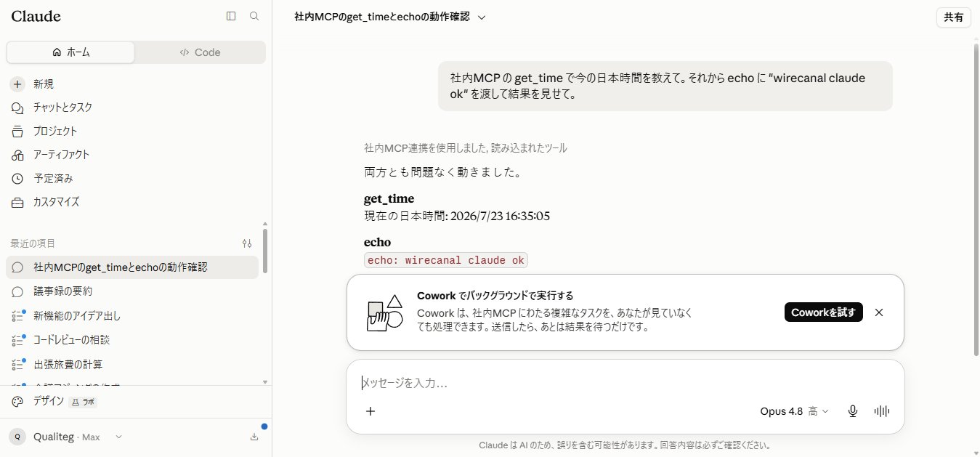This screenshot has height=457, width=980.
Task: Open the 出張旅費の計算 task
Action: pos(132,364)
